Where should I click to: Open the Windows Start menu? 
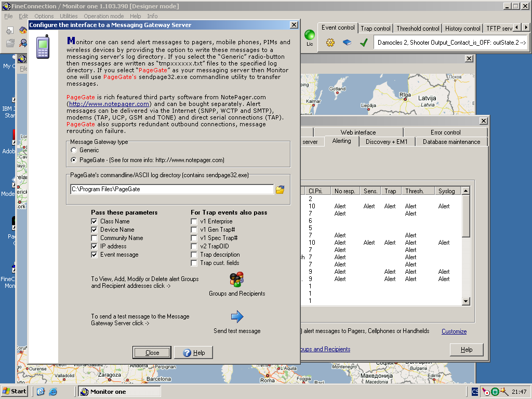tap(14, 392)
